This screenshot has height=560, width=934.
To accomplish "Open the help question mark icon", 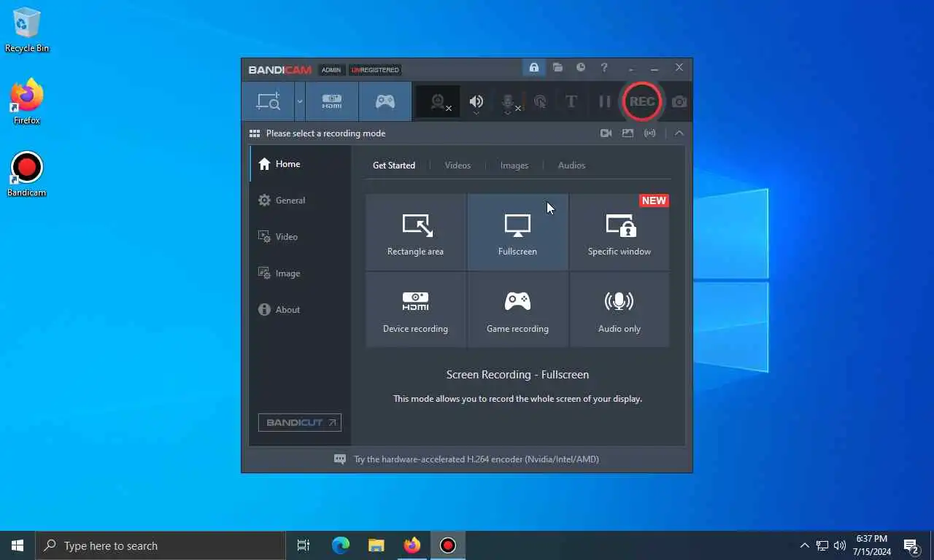I will (604, 68).
